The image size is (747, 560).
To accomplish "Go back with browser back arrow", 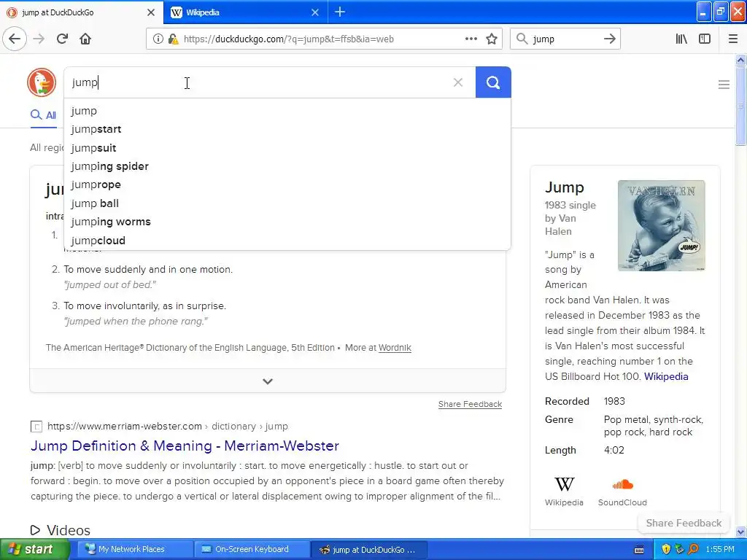I will (15, 39).
